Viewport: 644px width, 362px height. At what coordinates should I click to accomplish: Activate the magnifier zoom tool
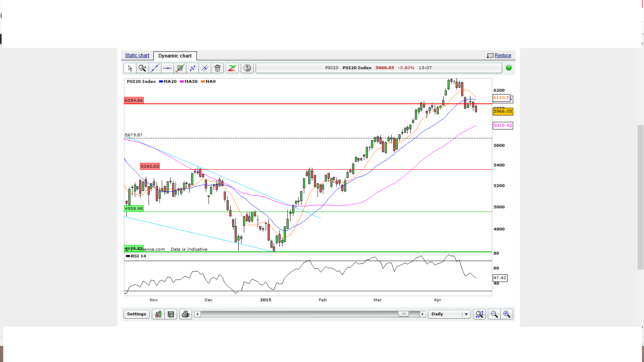click(x=142, y=68)
